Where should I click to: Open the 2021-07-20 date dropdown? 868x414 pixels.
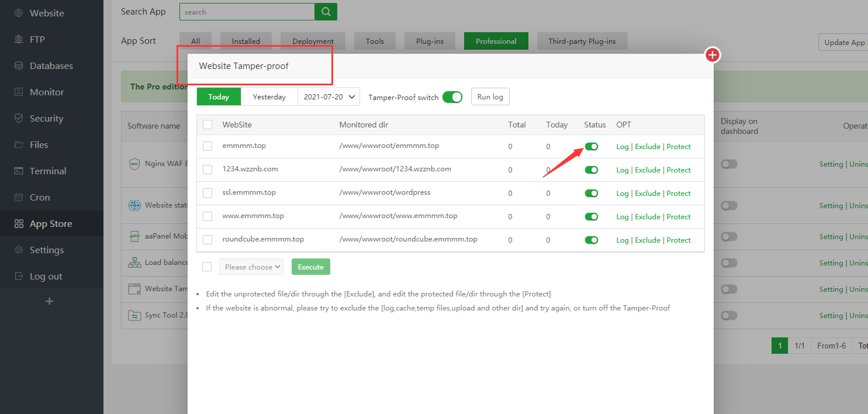tap(329, 97)
